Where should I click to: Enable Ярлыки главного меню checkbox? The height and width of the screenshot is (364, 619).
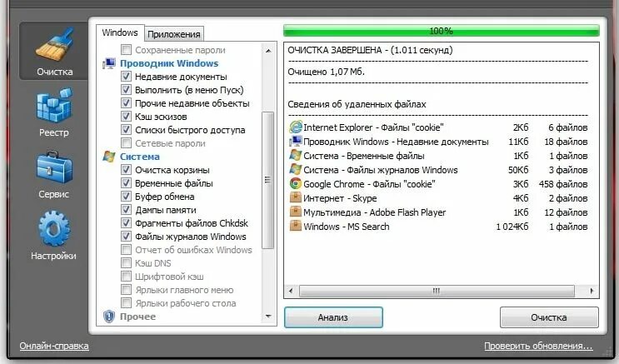(126, 290)
